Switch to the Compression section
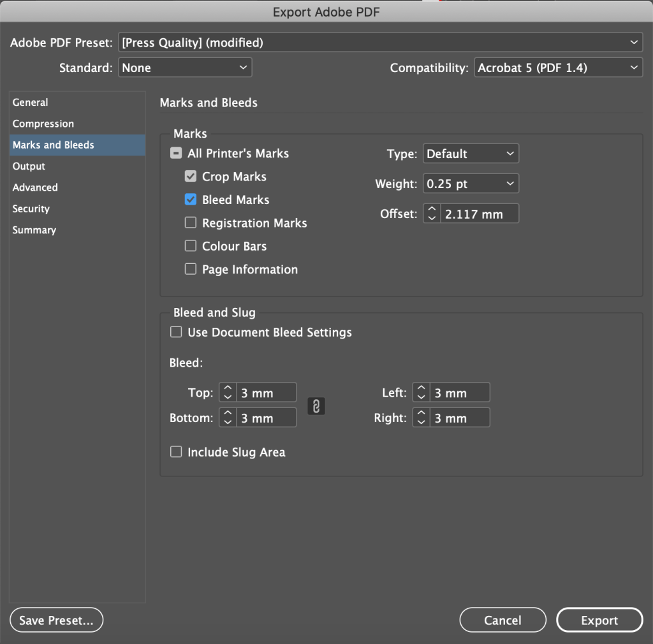Viewport: 653px width, 644px height. pyautogui.click(x=43, y=124)
